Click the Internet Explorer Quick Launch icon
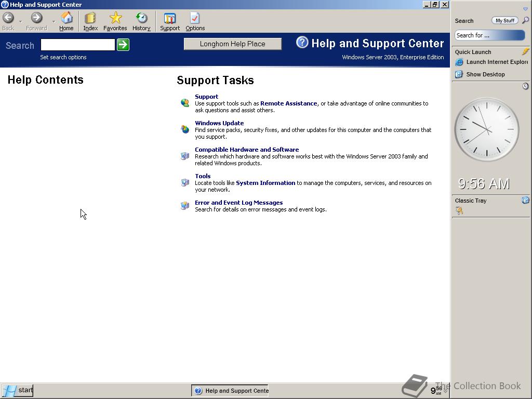 point(459,62)
